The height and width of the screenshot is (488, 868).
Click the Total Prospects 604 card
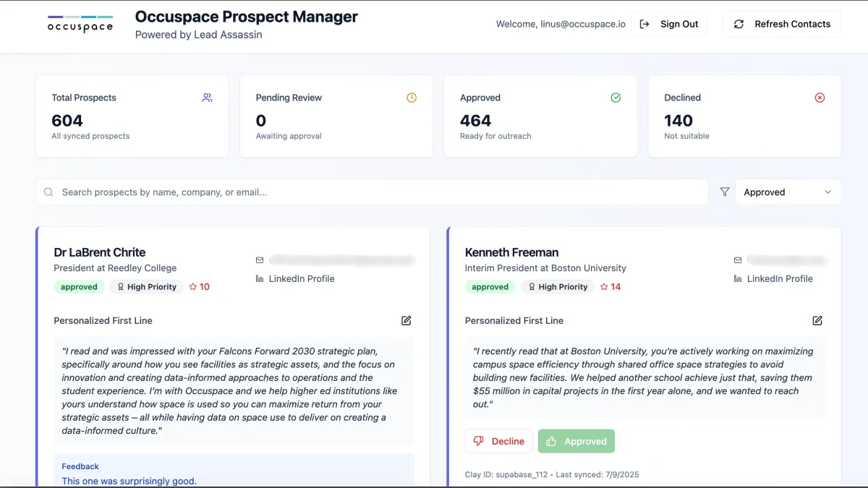coord(132,116)
